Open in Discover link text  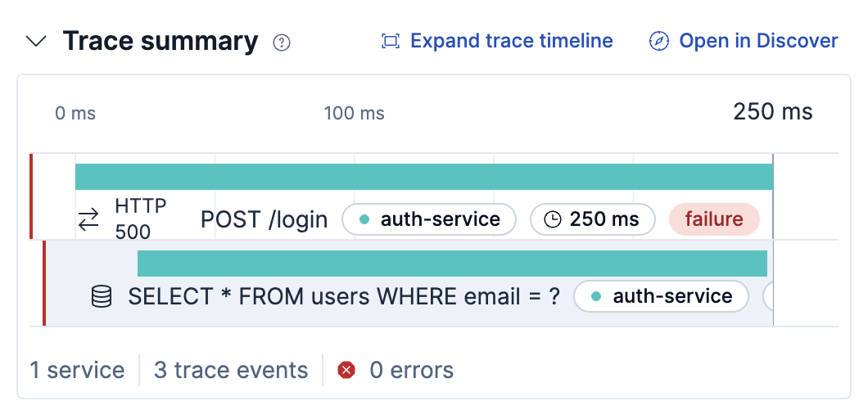(758, 41)
